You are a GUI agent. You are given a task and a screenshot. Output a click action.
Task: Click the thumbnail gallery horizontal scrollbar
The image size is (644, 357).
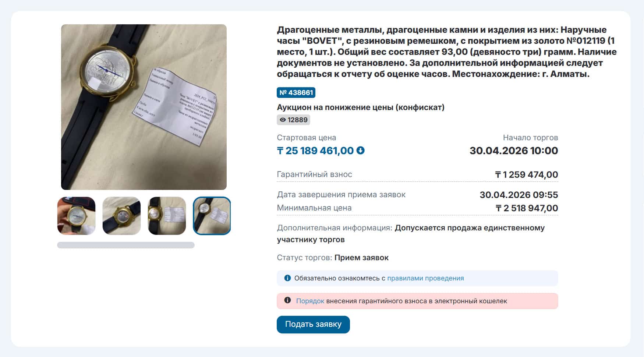click(x=126, y=245)
